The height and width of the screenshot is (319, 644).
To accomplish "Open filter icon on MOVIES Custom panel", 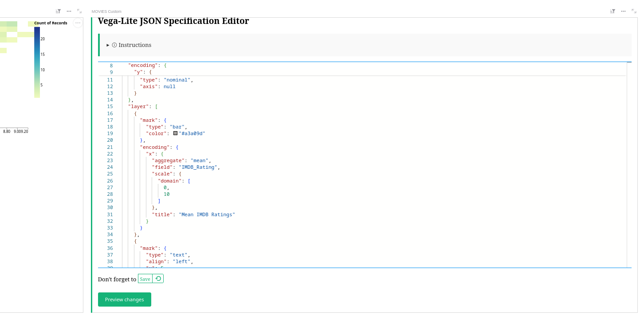I will click(x=613, y=11).
